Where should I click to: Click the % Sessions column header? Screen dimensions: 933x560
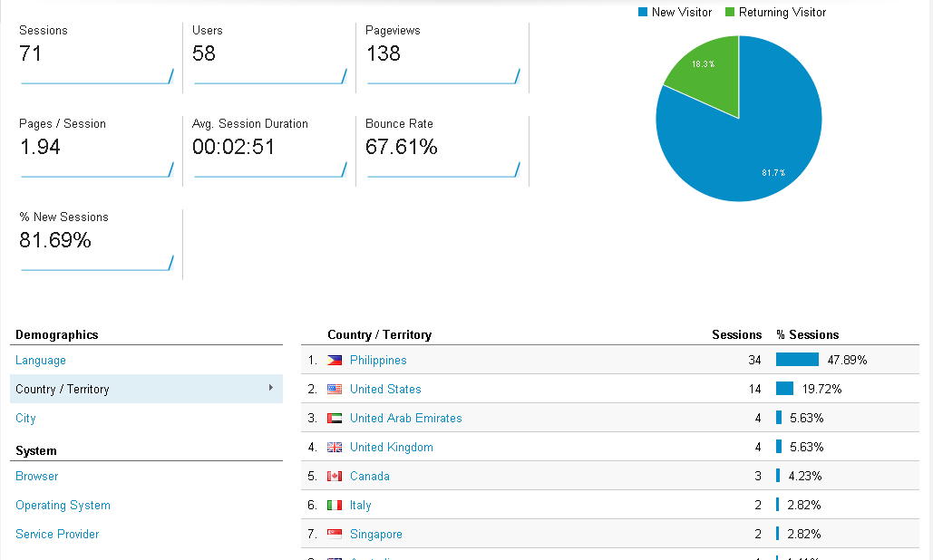click(x=808, y=334)
